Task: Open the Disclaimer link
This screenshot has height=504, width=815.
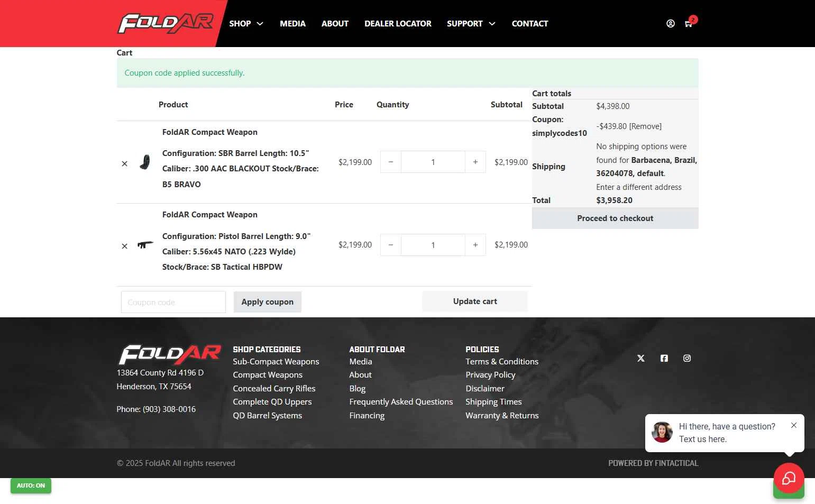Action: pos(485,389)
